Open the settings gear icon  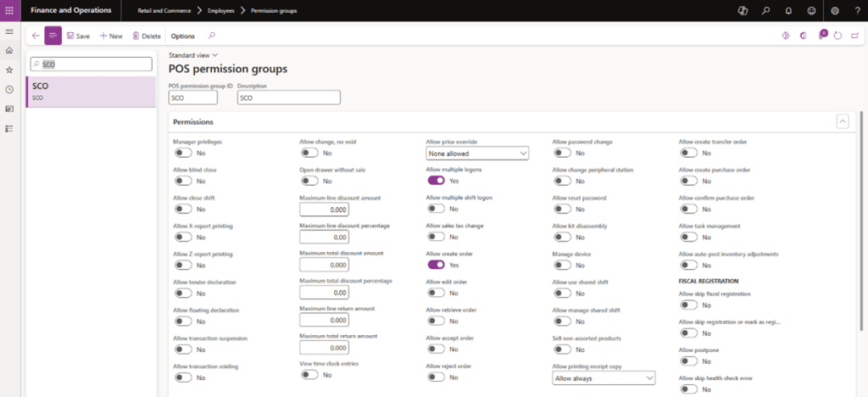click(835, 11)
